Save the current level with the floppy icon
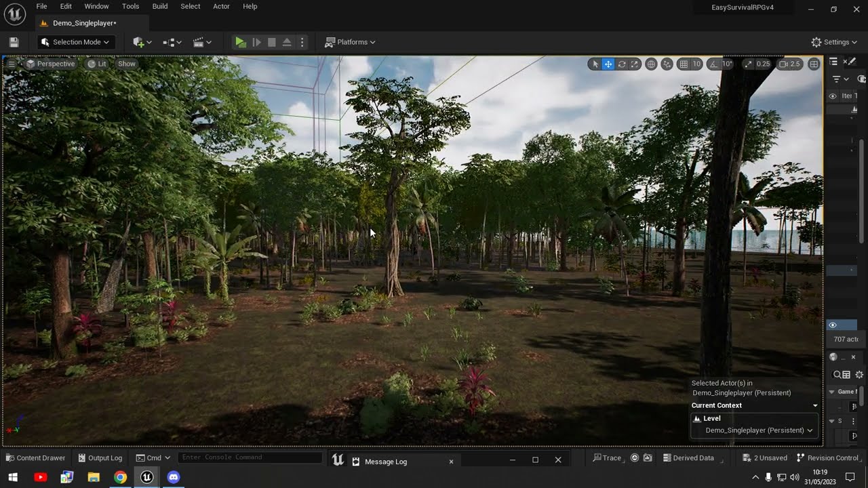 (x=14, y=42)
